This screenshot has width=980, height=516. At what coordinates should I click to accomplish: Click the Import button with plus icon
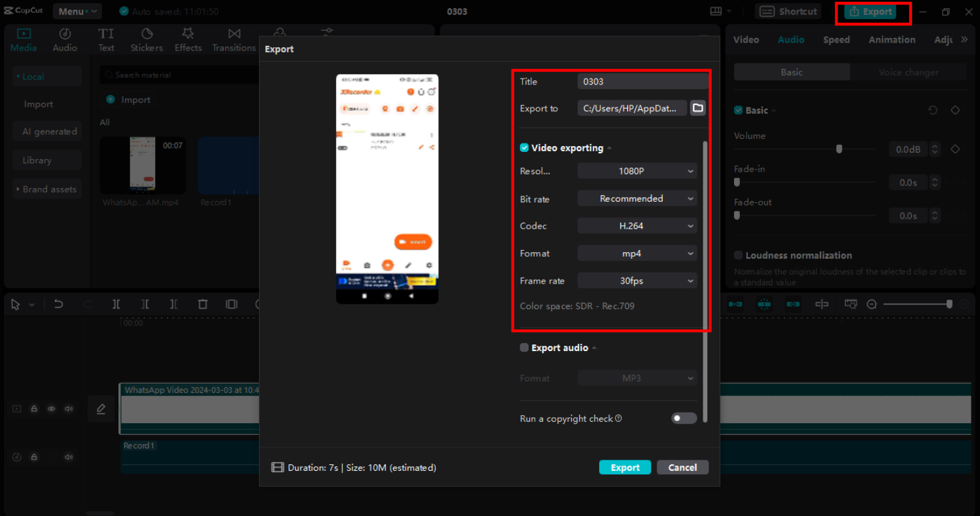(128, 100)
